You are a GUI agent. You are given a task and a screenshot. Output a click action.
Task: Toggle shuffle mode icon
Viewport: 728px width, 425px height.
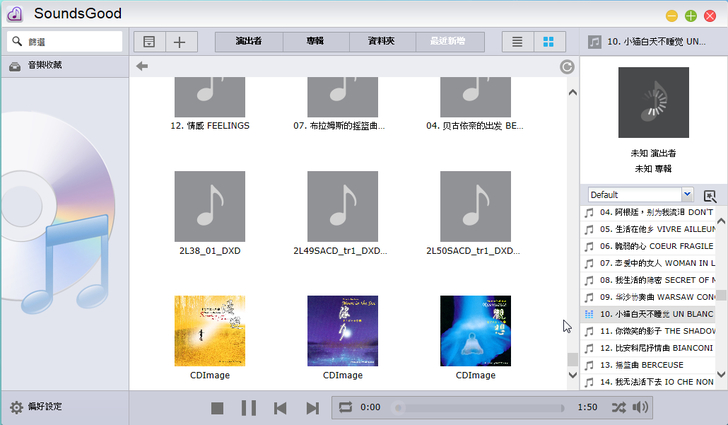[x=618, y=407]
